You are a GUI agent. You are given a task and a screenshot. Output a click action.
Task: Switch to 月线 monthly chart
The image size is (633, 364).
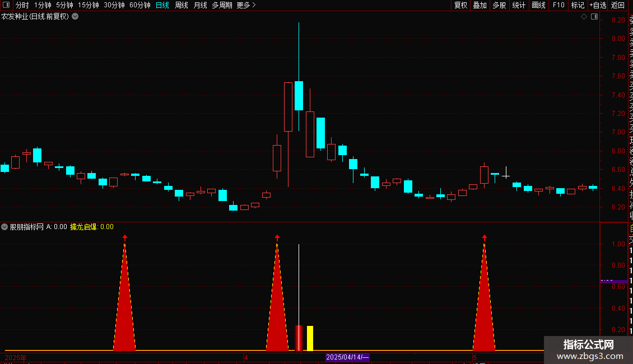(200, 5)
